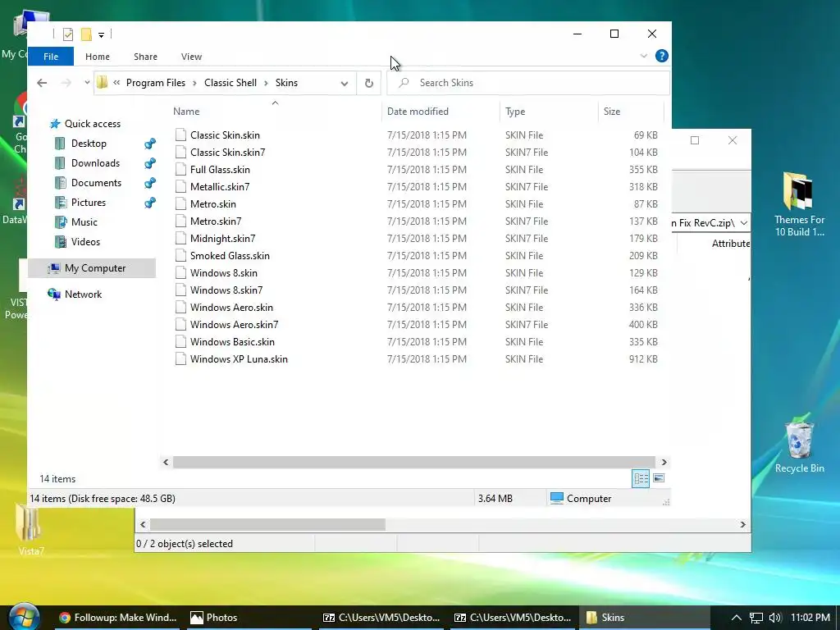Click the Search Skins input field

[527, 83]
